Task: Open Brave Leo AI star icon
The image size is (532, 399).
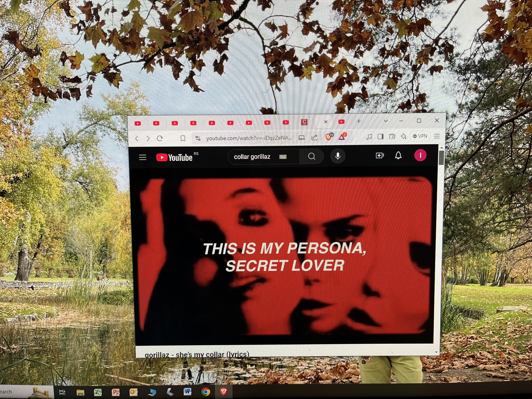Action: [x=404, y=136]
